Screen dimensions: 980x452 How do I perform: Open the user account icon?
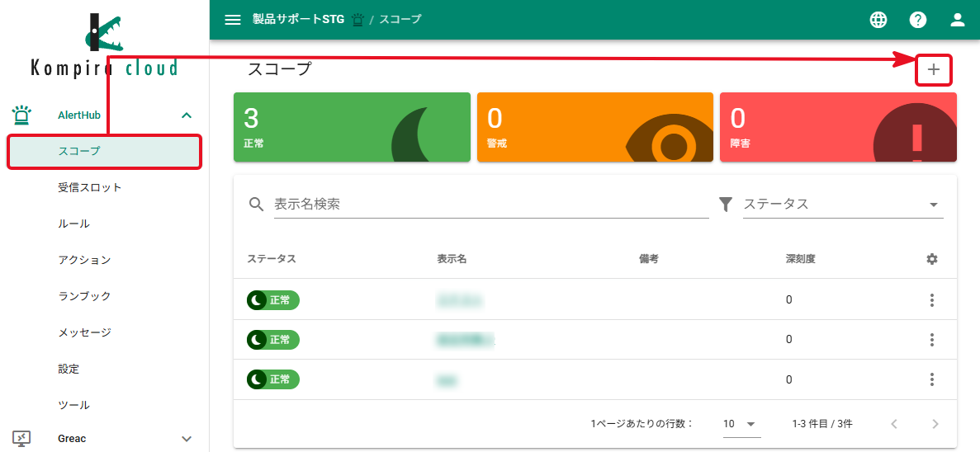point(958,20)
